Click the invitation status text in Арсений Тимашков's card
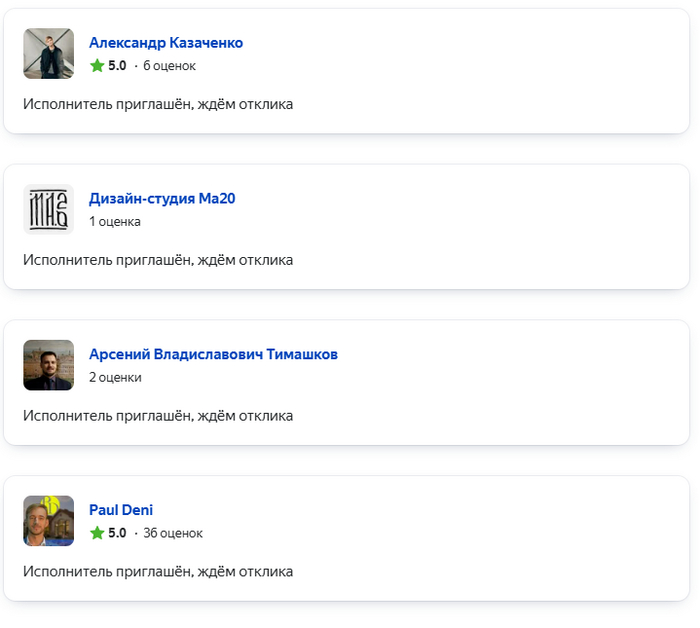This screenshot has width=700, height=628. pos(158,416)
